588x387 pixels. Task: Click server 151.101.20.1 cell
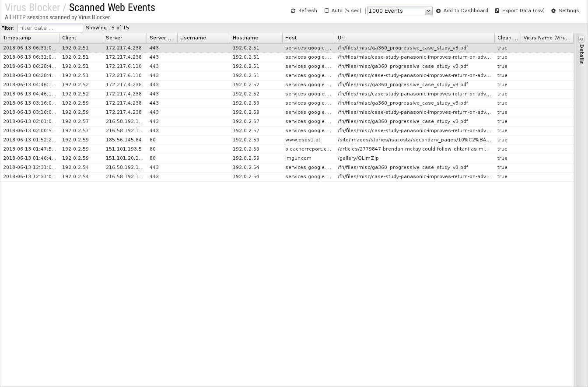click(x=125, y=158)
